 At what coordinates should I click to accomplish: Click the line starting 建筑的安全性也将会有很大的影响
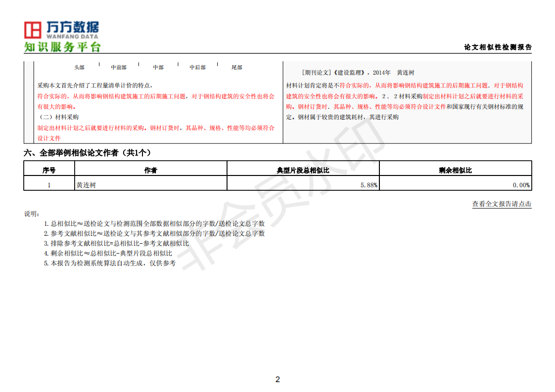(405, 96)
